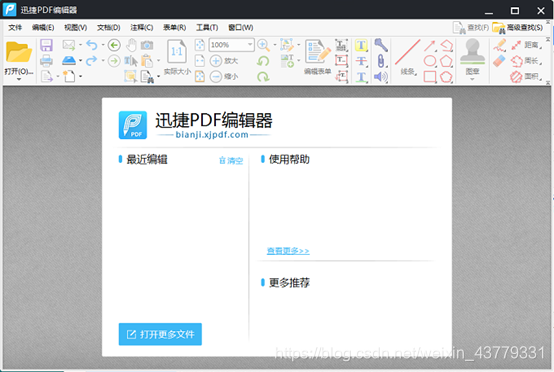This screenshot has height=372, width=554.
Task: Rotate view counterclockwise
Action: coord(263,61)
